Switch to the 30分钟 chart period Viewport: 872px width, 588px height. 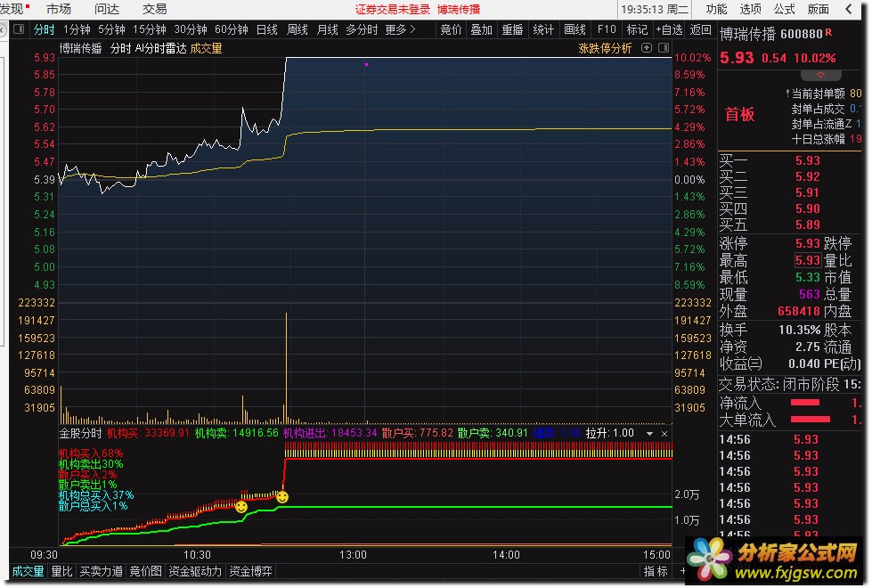pyautogui.click(x=191, y=29)
